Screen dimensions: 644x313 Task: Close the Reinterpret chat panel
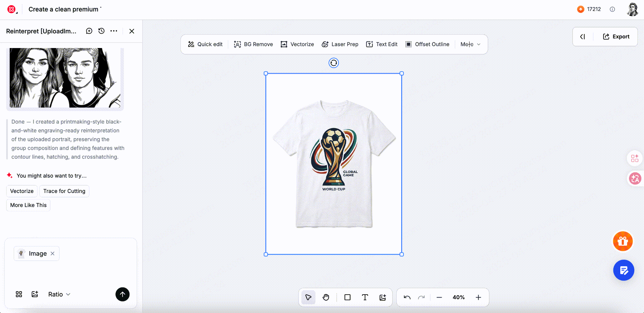click(132, 31)
